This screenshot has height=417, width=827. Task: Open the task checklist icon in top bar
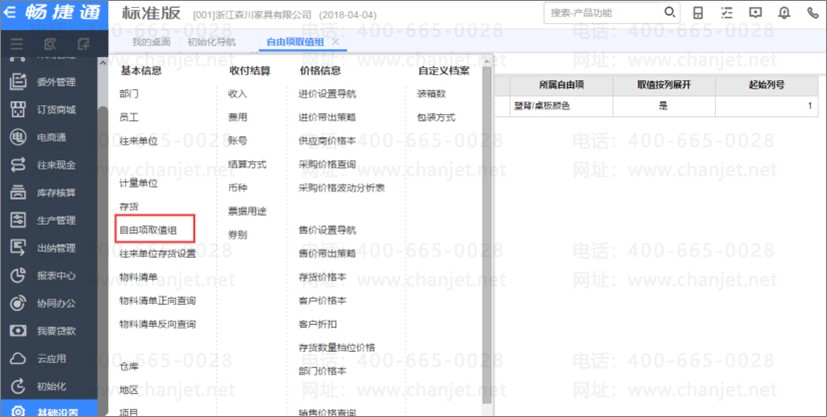point(727,13)
